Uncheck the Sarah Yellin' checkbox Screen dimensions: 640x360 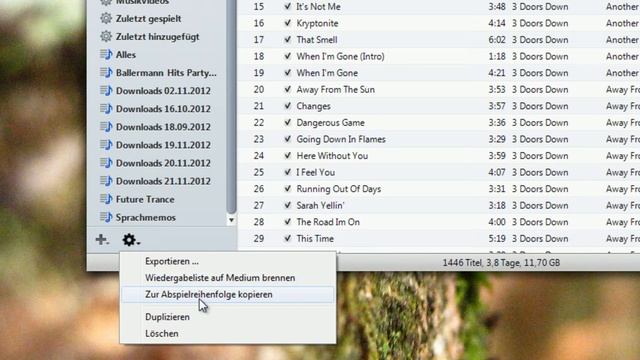click(x=288, y=205)
